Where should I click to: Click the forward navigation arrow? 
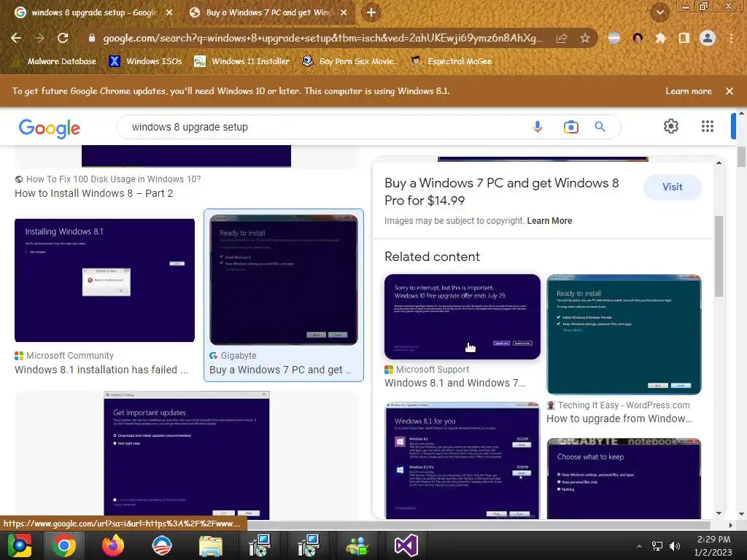39,38
